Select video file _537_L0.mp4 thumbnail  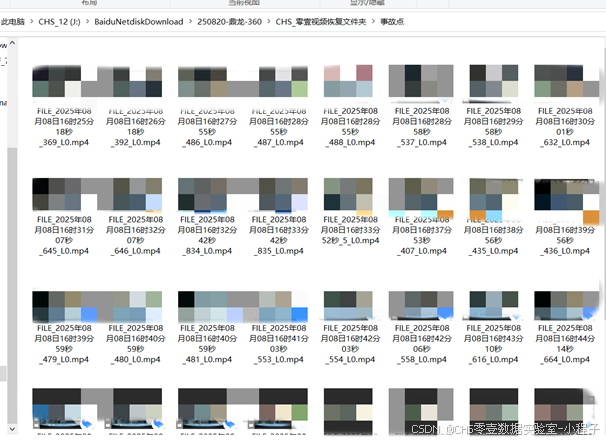pyautogui.click(x=421, y=81)
